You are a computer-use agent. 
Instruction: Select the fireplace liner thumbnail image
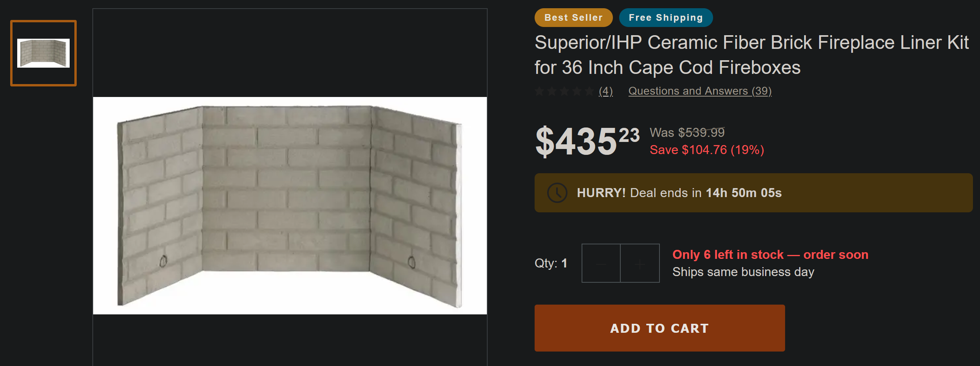(43, 53)
